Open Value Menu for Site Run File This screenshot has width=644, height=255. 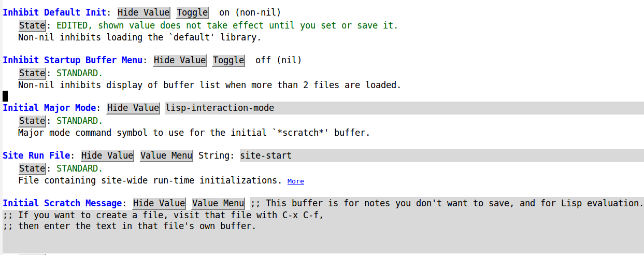166,155
